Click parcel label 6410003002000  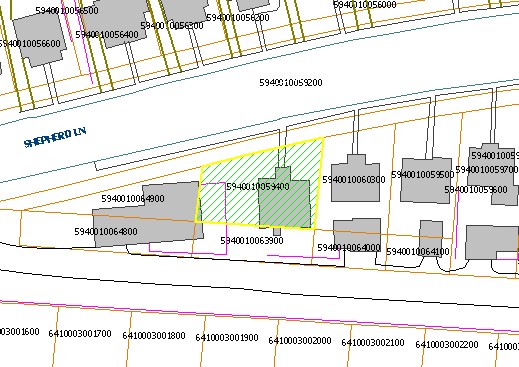pos(300,341)
